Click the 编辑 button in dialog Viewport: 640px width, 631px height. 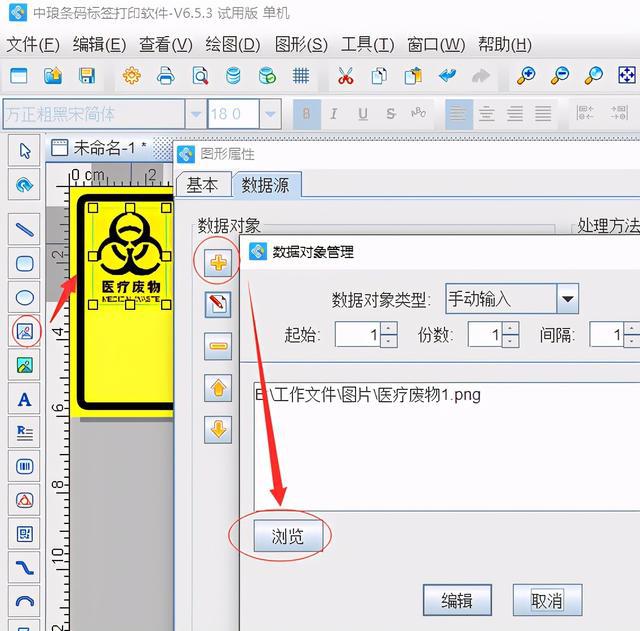click(x=457, y=600)
